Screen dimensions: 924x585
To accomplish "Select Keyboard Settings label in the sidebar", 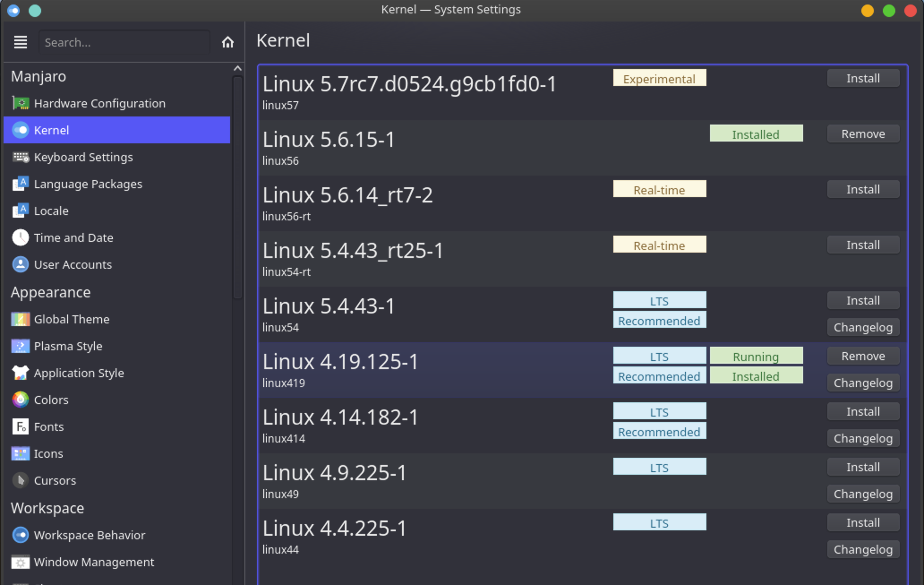I will (83, 157).
